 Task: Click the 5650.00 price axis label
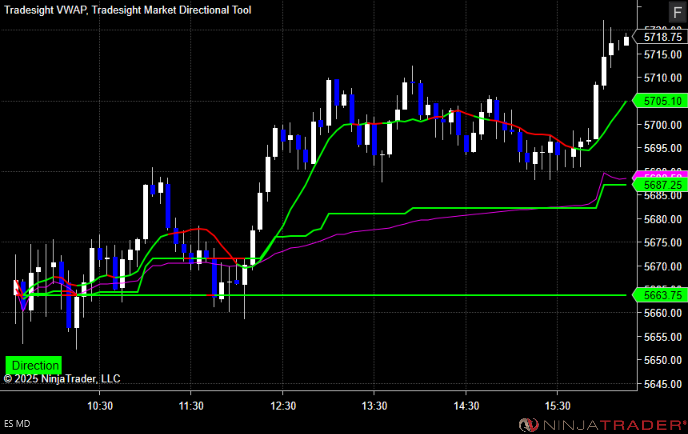click(663, 360)
